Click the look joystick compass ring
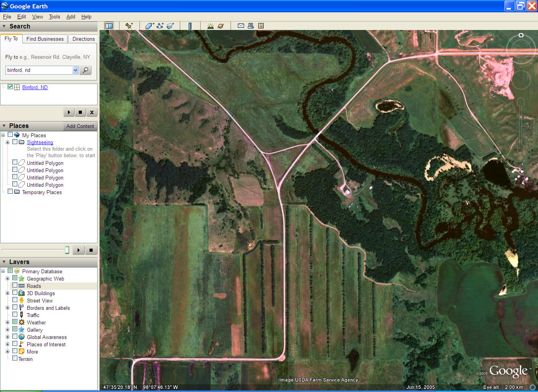This screenshot has width=538, height=392. click(x=521, y=48)
